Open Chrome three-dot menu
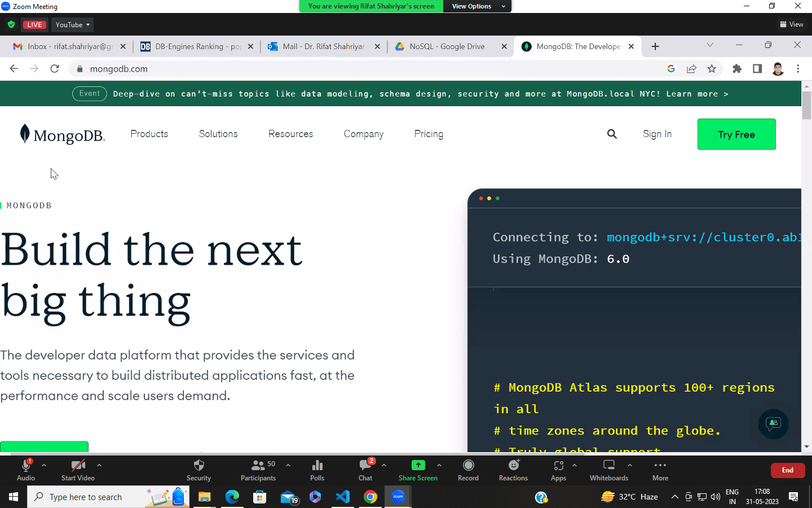 [798, 68]
